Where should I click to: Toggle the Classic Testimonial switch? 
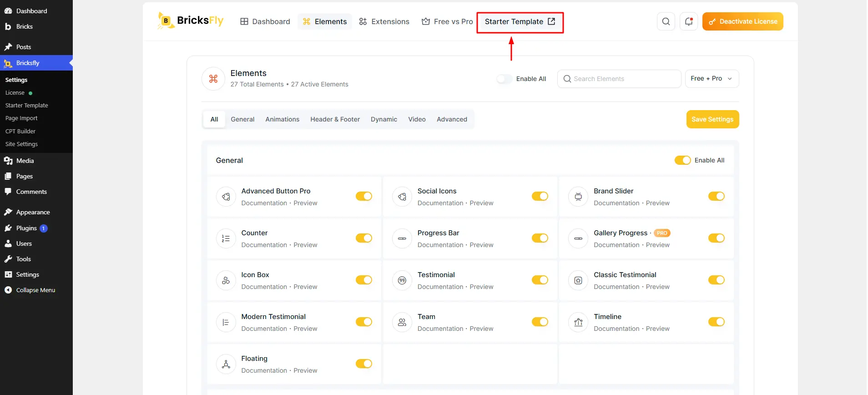[x=717, y=280]
